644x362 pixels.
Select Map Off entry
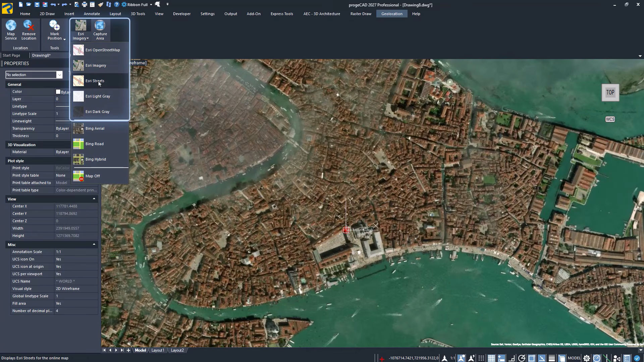point(100,176)
